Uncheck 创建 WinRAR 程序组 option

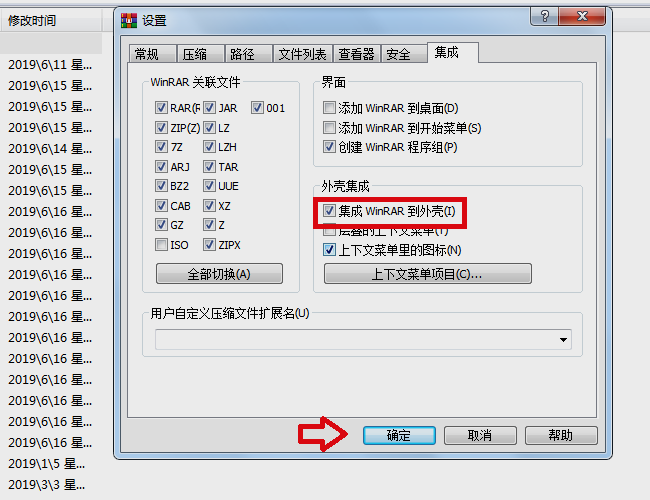329,147
